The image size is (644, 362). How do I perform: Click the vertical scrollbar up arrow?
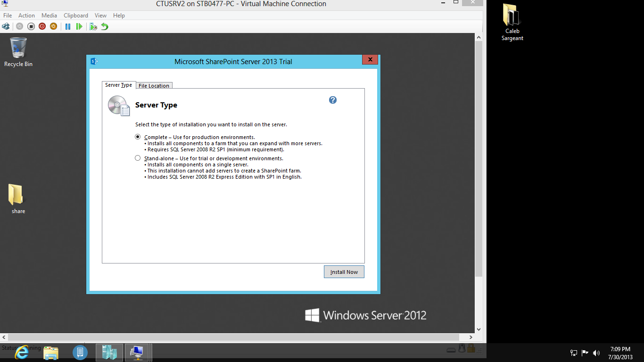(x=479, y=37)
